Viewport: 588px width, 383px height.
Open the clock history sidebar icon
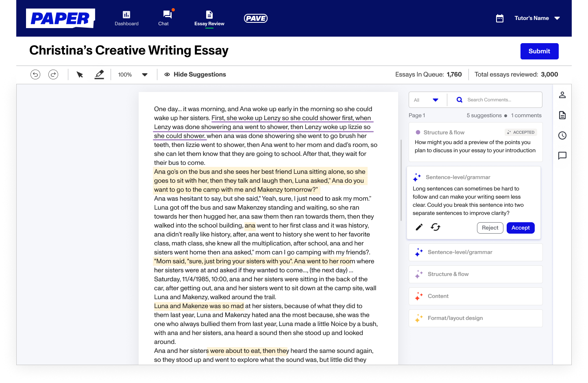(x=562, y=136)
